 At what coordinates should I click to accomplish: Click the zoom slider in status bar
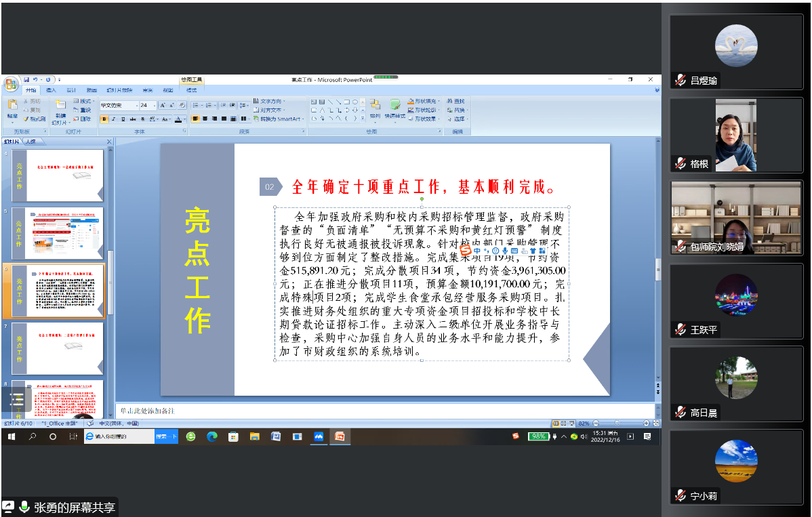(x=616, y=423)
